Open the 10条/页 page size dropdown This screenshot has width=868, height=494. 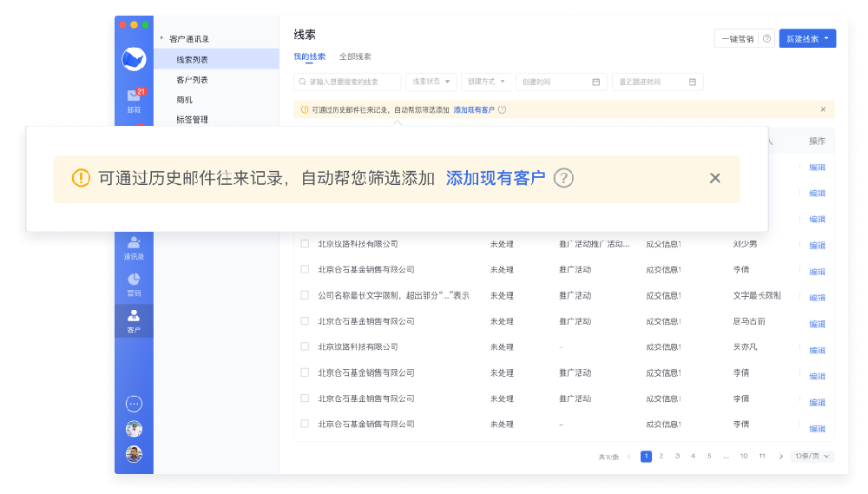(812, 456)
